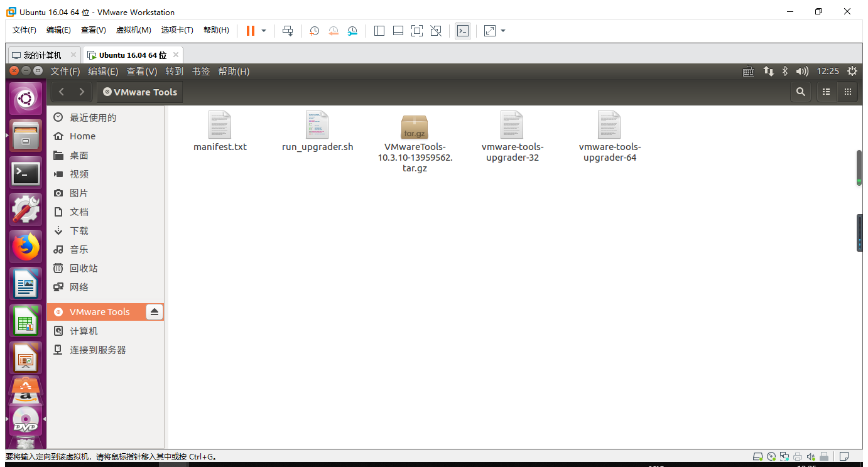Open the VMware 查看(V) menu
This screenshot has width=868, height=467.
click(94, 30)
